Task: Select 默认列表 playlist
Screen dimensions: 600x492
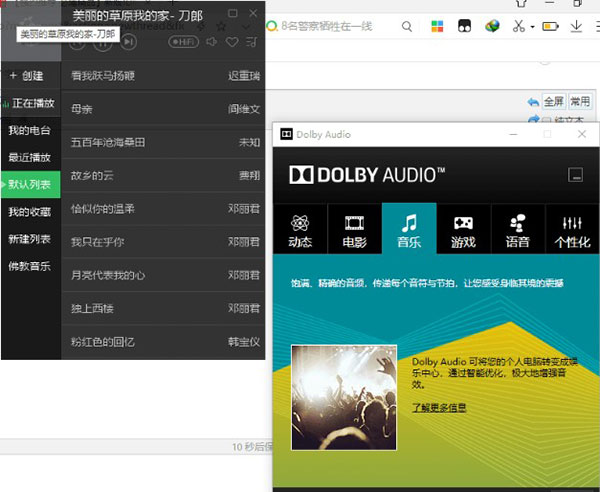Action: click(31, 184)
